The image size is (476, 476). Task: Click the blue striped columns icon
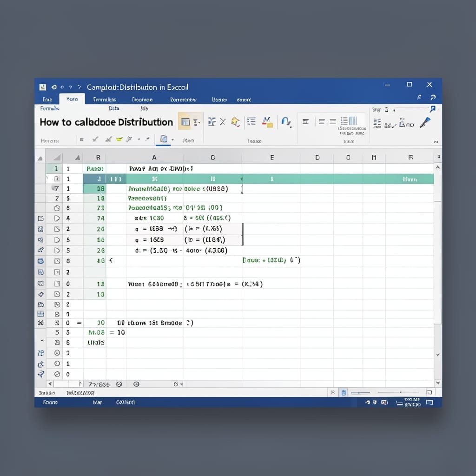click(353, 121)
